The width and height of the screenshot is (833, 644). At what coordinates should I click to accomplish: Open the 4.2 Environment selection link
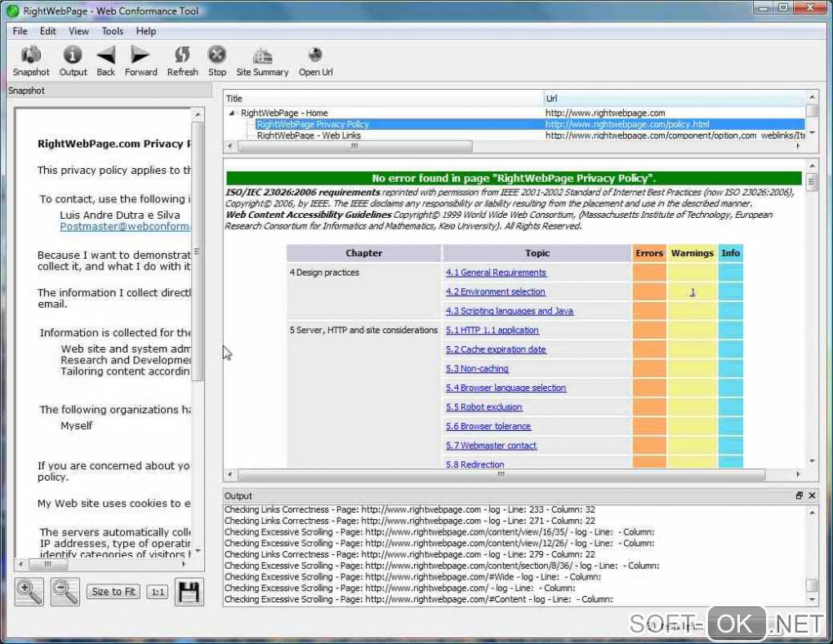(495, 291)
